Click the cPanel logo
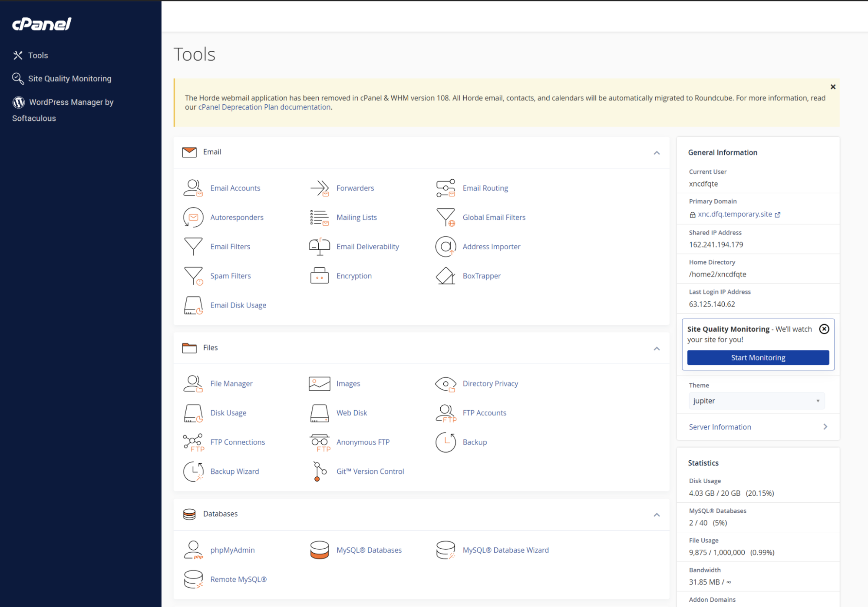Viewport: 868px width, 607px height. 42,24
